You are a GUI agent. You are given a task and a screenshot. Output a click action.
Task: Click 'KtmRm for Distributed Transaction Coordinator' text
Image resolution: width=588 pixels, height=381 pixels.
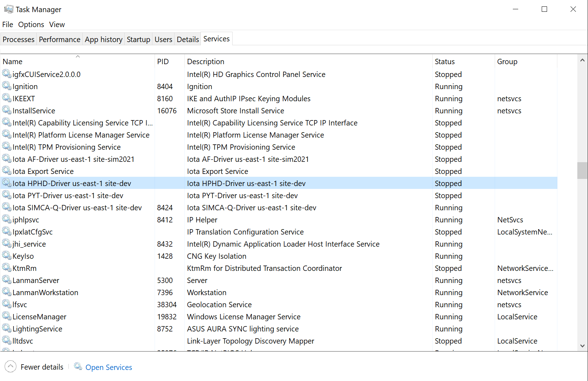click(x=264, y=268)
